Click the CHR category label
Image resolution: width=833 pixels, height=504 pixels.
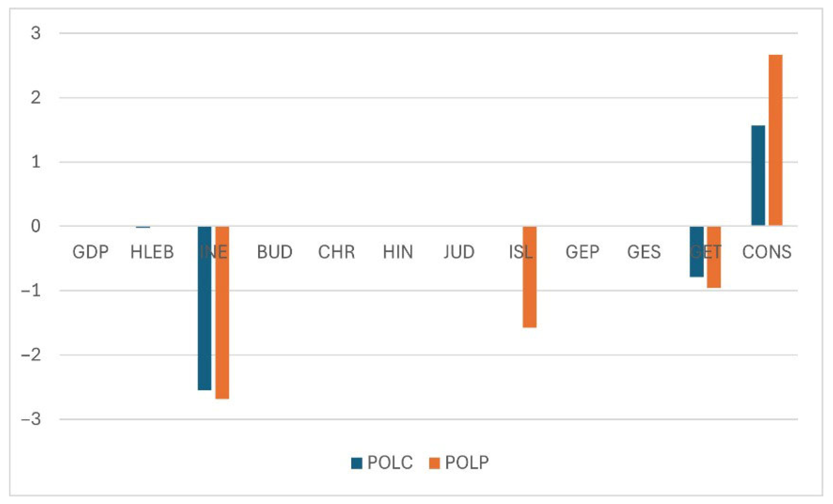pyautogui.click(x=336, y=252)
